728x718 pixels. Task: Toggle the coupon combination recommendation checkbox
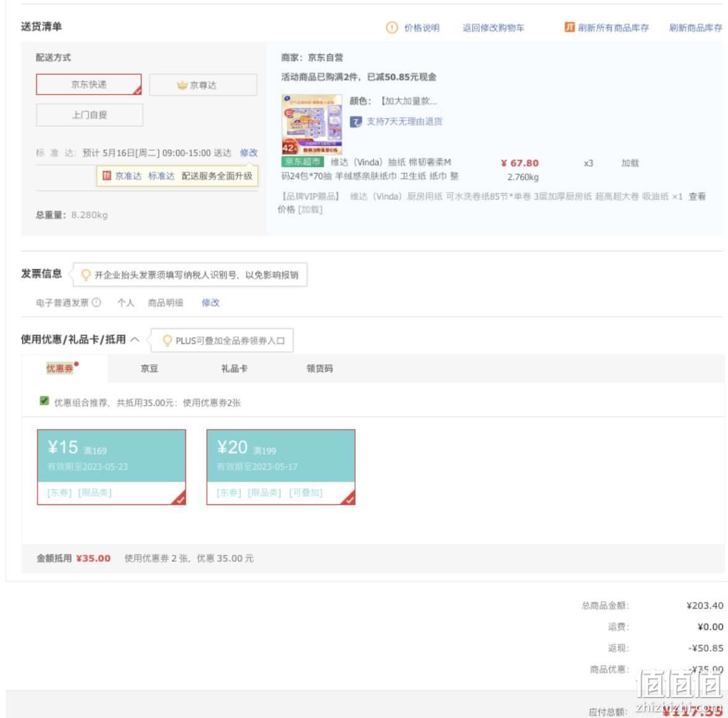tap(44, 401)
